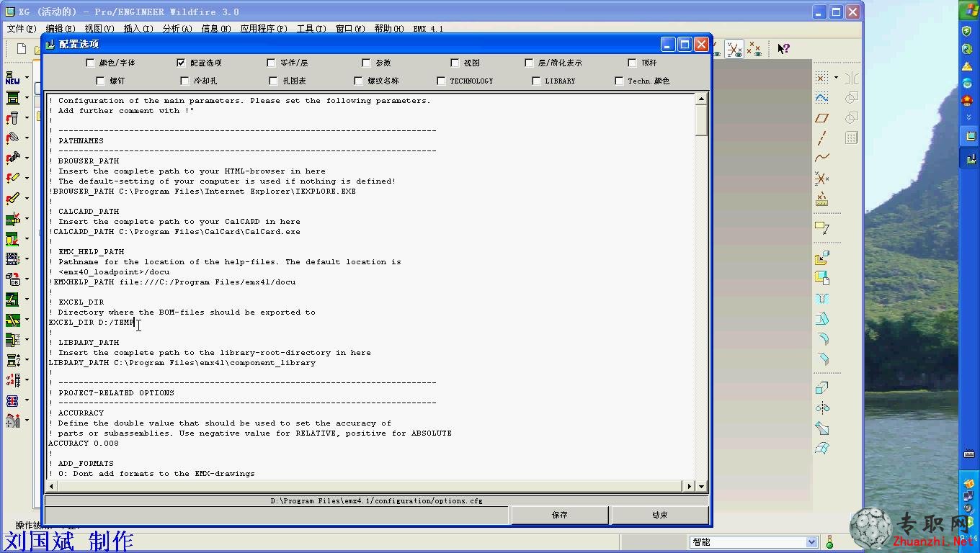Expand the NEW icon dropdown arrow

tap(27, 78)
